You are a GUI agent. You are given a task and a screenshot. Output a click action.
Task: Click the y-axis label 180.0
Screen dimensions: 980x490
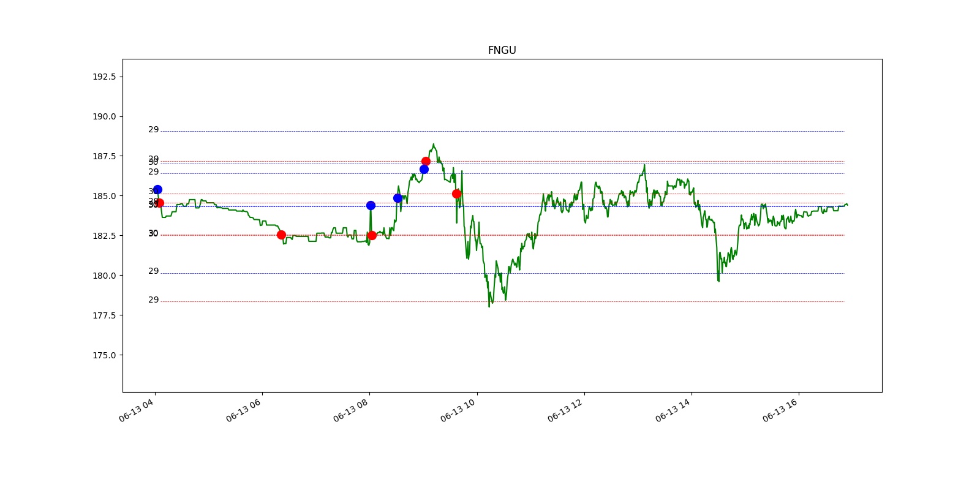pyautogui.click(x=104, y=276)
